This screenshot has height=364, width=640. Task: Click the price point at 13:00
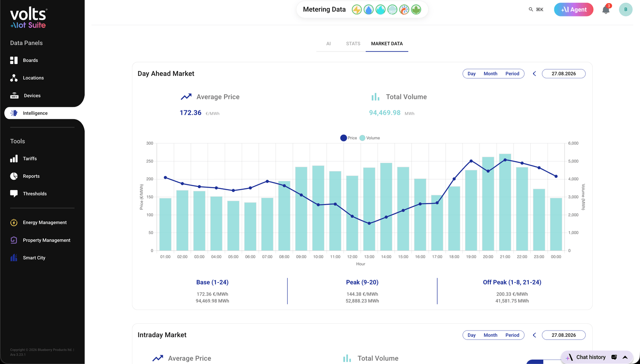tap(369, 223)
